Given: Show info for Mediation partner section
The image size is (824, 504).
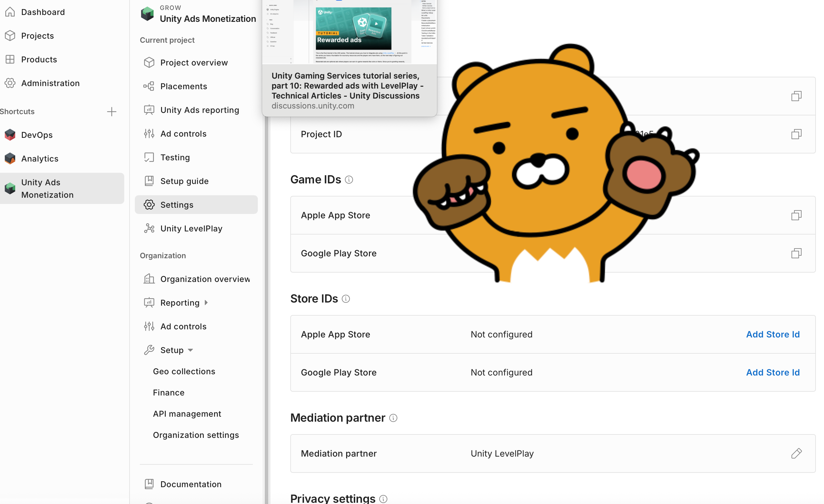Looking at the screenshot, I should [x=393, y=418].
